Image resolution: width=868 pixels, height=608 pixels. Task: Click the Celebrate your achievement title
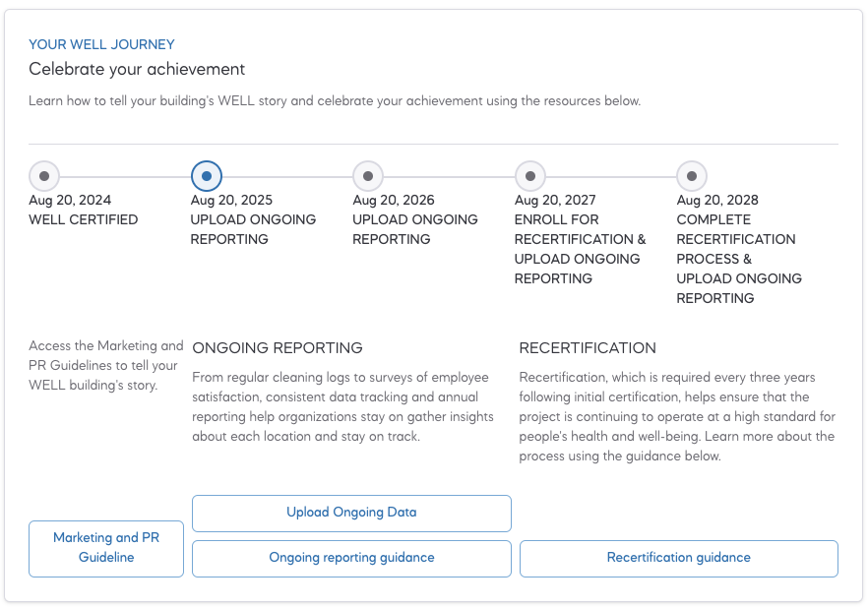[137, 69]
